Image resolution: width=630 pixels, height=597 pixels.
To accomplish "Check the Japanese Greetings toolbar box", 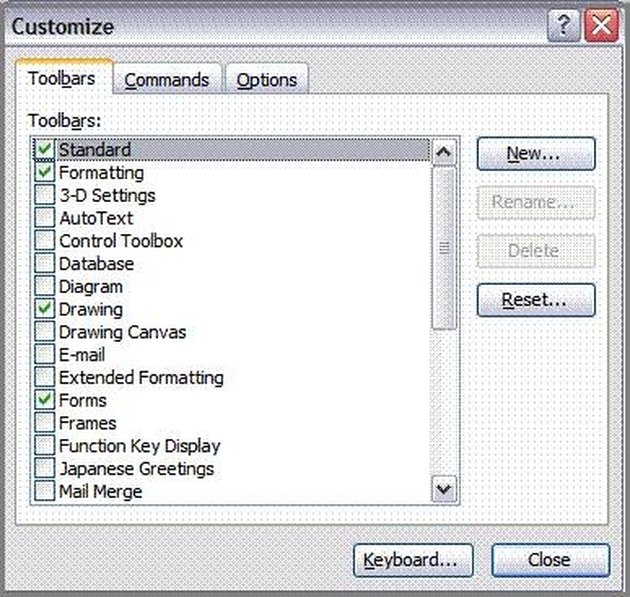I will click(45, 468).
